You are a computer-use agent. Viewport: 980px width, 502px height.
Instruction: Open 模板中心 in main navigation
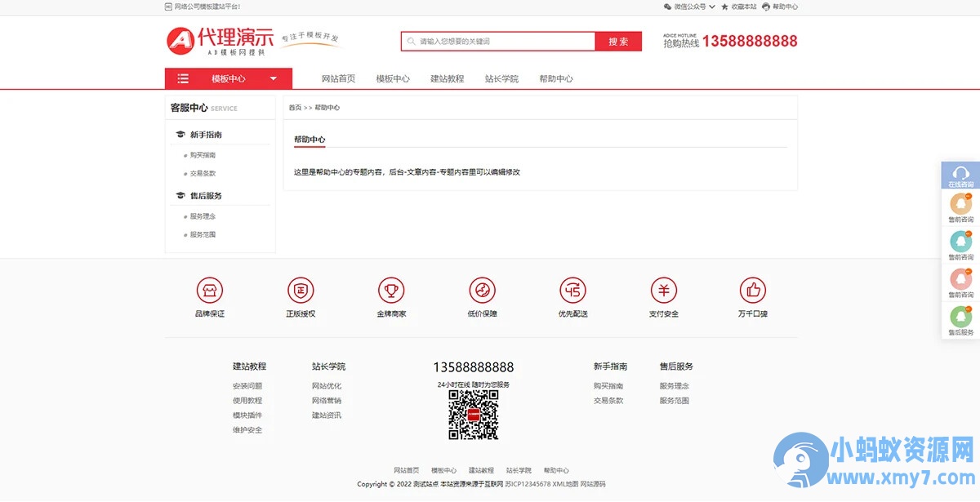click(393, 79)
